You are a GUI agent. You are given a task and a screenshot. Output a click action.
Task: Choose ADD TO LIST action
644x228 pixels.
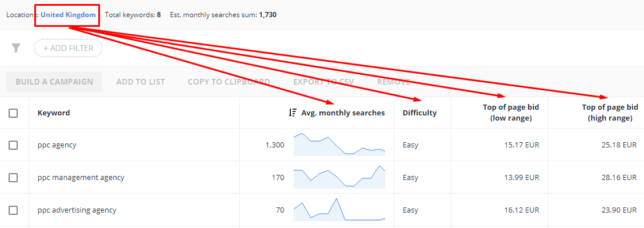pyautogui.click(x=141, y=82)
